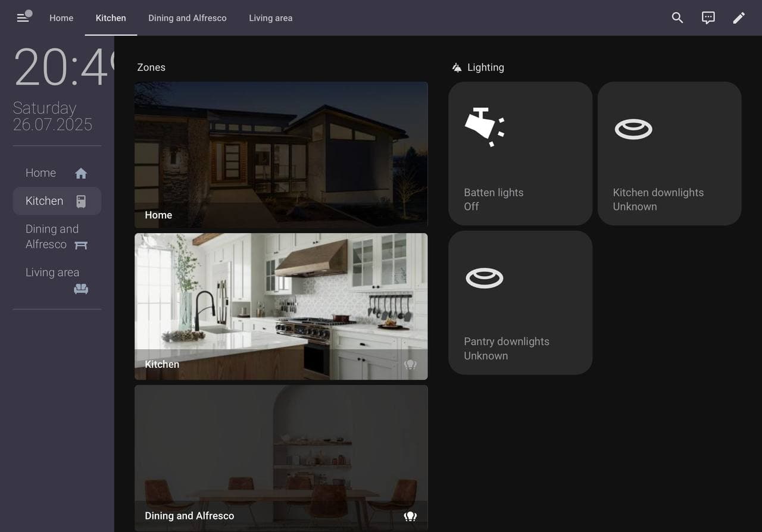The image size is (762, 532).
Task: Click the Kitchen downlights ring icon
Action: click(x=633, y=129)
